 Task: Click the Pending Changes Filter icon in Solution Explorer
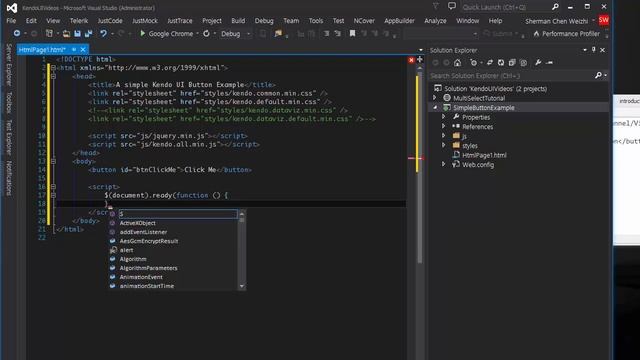[473, 62]
